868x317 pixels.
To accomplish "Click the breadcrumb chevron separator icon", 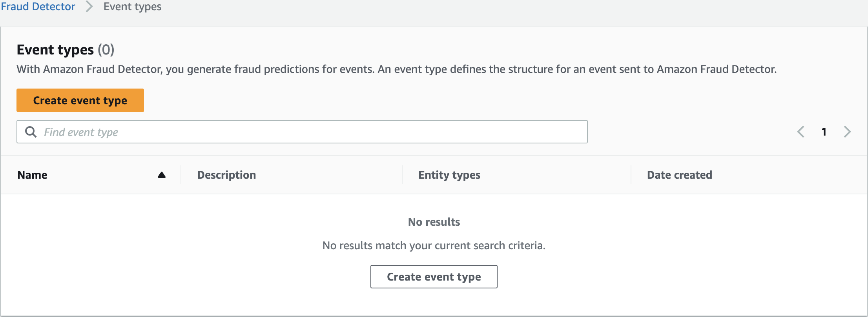I will pos(89,7).
